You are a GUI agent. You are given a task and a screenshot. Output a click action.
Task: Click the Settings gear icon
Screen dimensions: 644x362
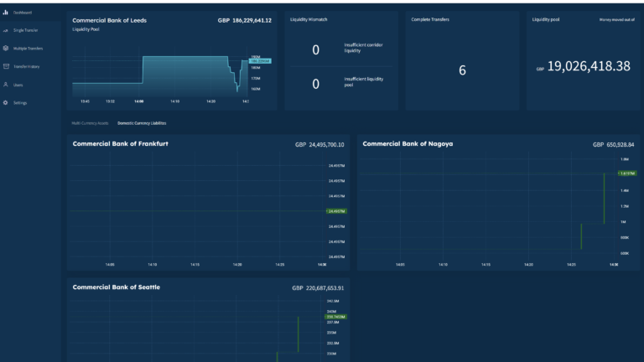pyautogui.click(x=6, y=102)
